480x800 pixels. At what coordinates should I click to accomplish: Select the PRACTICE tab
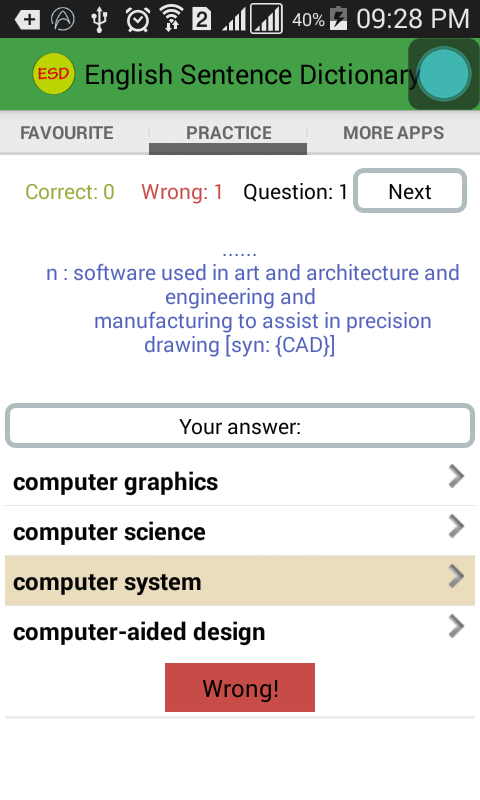click(x=229, y=133)
